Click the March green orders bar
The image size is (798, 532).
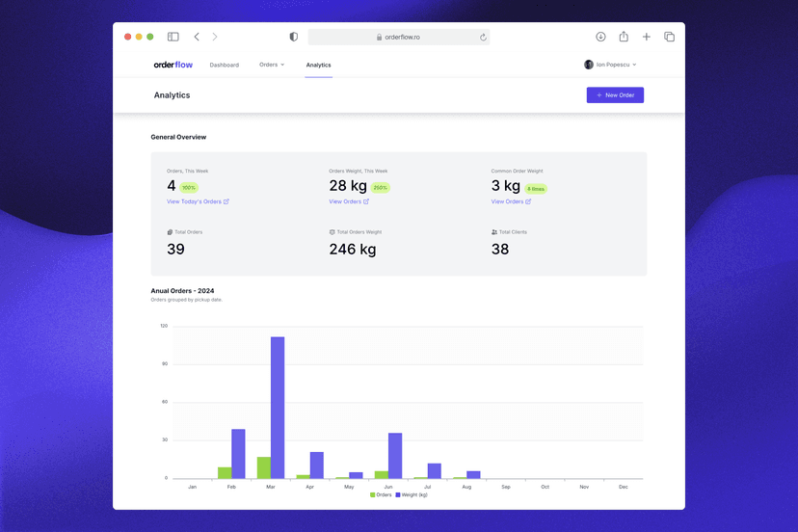click(x=264, y=467)
